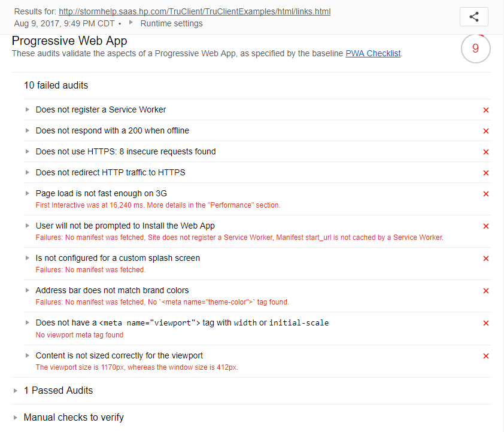Click red X beside Service Worker audit

coord(485,110)
